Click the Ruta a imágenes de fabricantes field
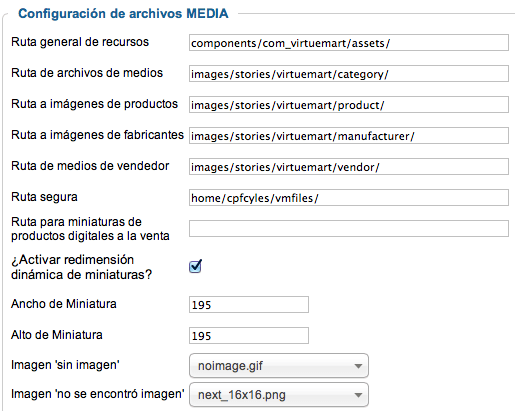The image size is (515, 411). click(x=349, y=136)
